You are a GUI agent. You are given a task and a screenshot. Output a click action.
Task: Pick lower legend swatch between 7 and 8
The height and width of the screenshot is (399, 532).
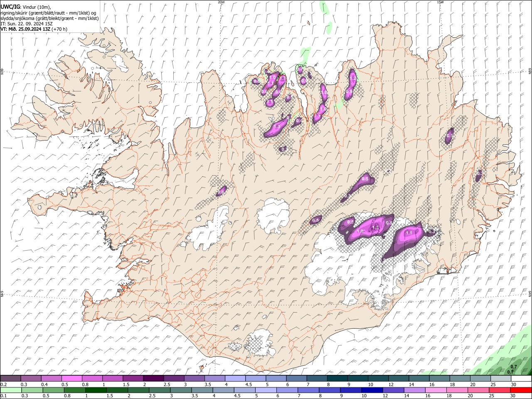(x=308, y=390)
